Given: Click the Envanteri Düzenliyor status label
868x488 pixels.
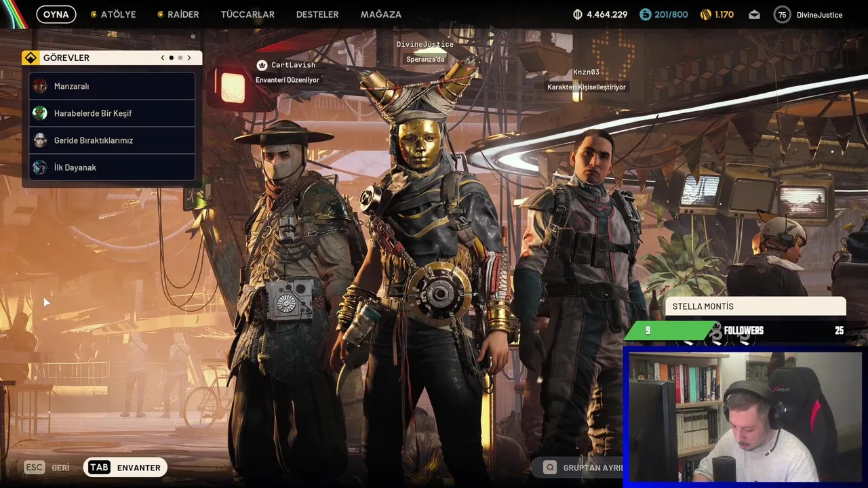Looking at the screenshot, I should (288, 80).
